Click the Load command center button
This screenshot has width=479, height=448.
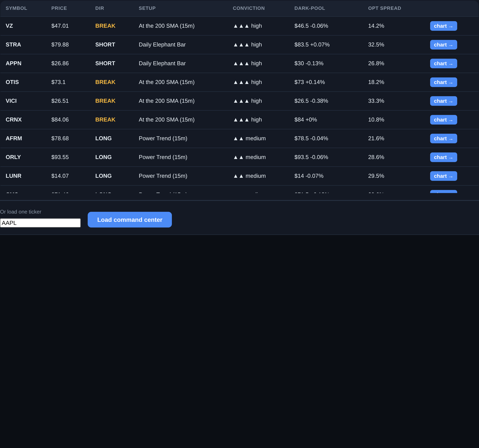(130, 220)
